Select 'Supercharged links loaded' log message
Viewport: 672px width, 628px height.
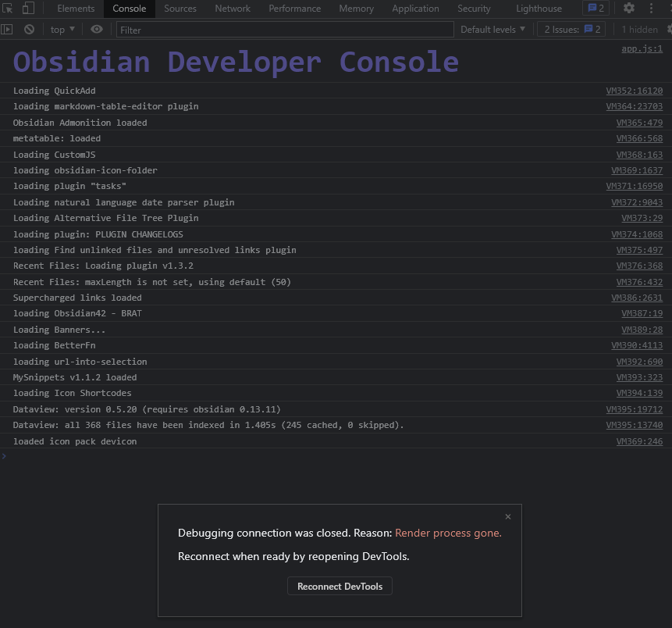(x=77, y=298)
